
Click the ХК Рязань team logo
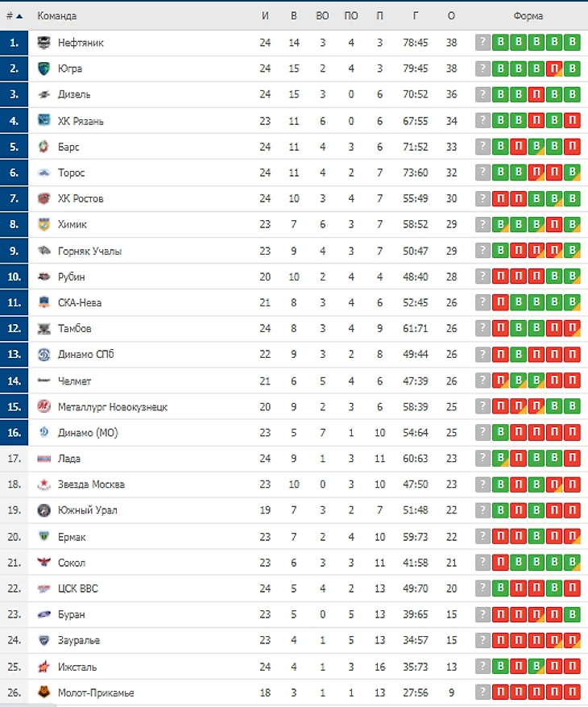tap(44, 121)
